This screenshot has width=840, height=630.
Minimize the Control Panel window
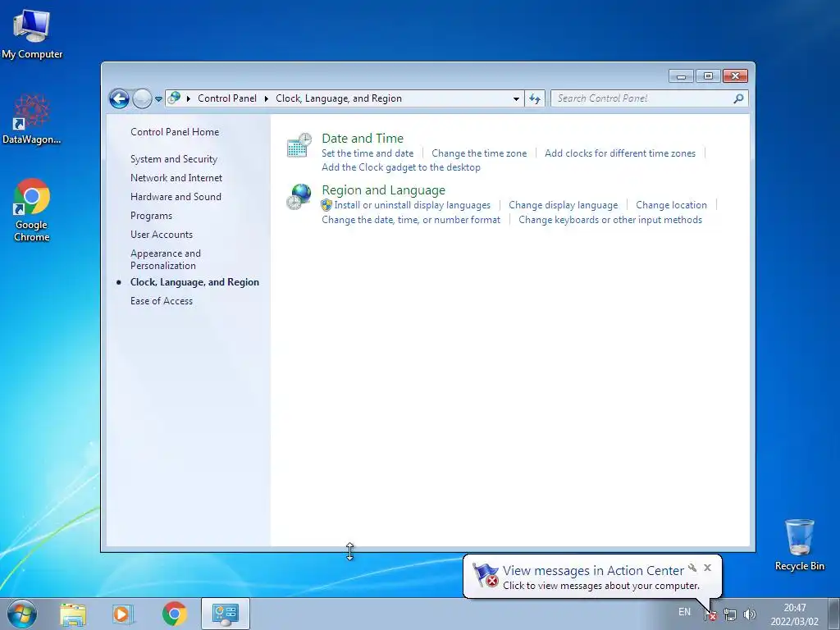coord(681,76)
